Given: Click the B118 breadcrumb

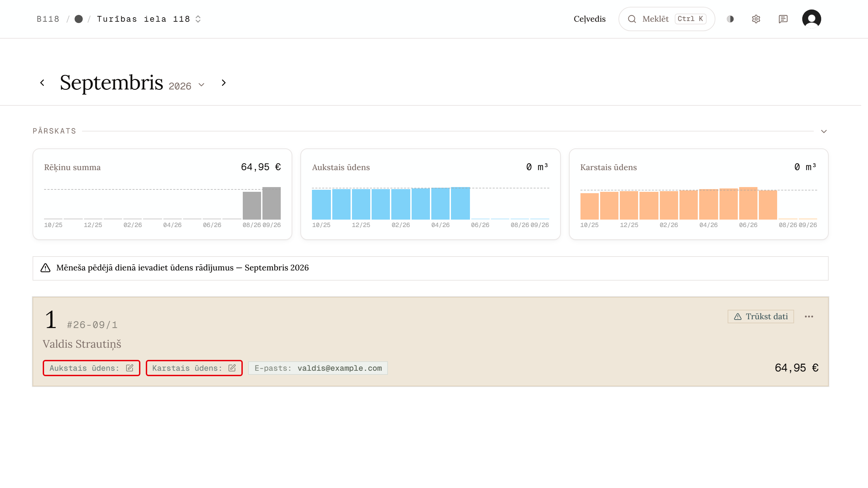Looking at the screenshot, I should pyautogui.click(x=48, y=19).
